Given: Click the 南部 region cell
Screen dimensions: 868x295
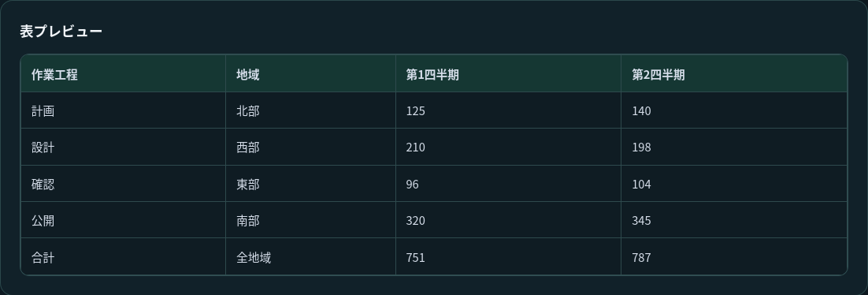Looking at the screenshot, I should tap(310, 220).
